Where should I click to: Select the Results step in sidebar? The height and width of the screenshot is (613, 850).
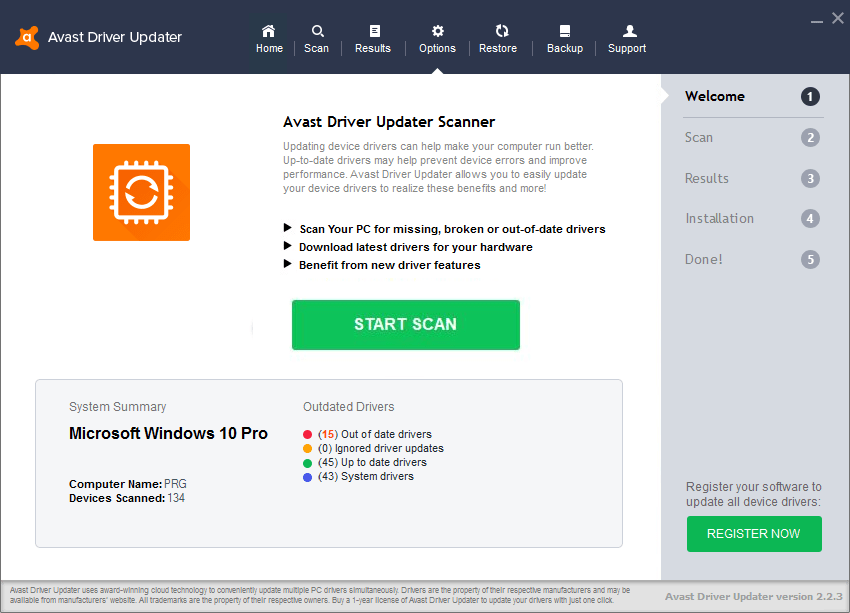click(x=706, y=178)
